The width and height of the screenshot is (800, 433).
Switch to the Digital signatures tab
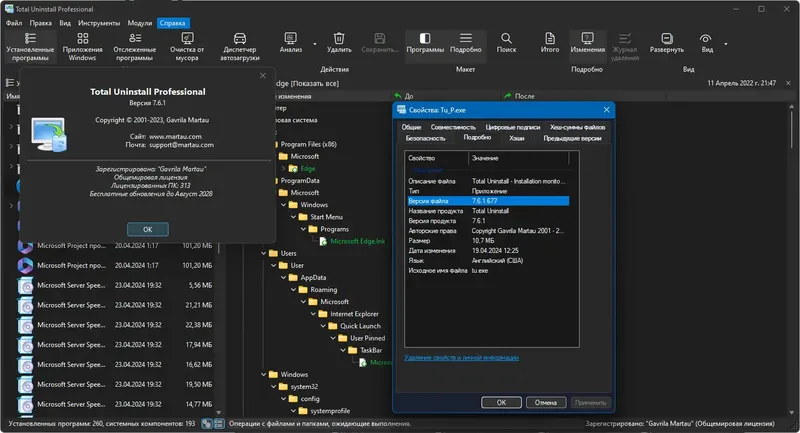(x=513, y=127)
